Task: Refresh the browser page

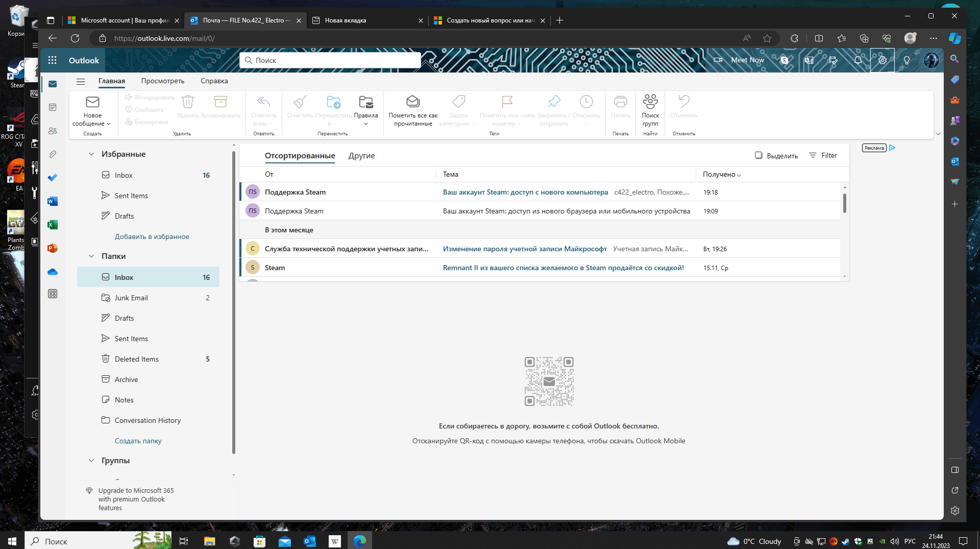Action: point(75,38)
